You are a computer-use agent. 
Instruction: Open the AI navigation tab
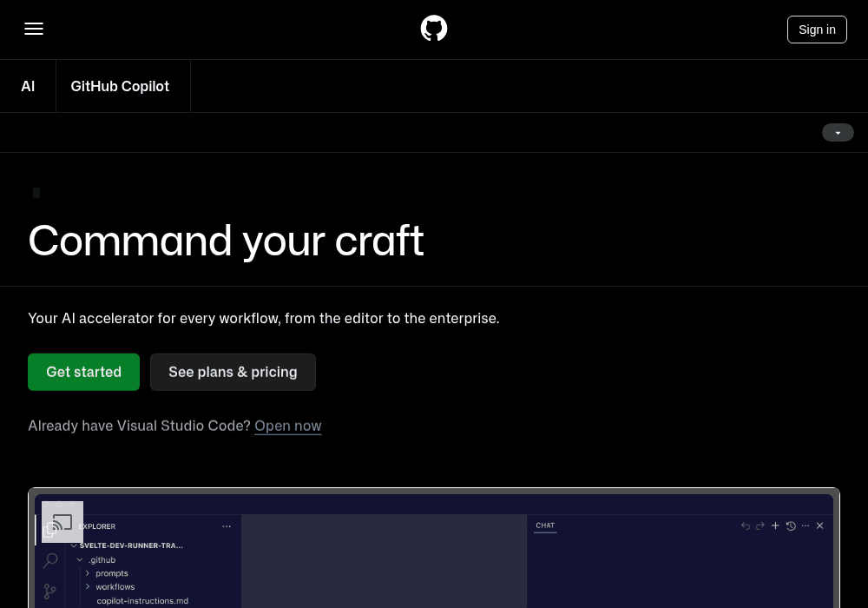click(28, 86)
